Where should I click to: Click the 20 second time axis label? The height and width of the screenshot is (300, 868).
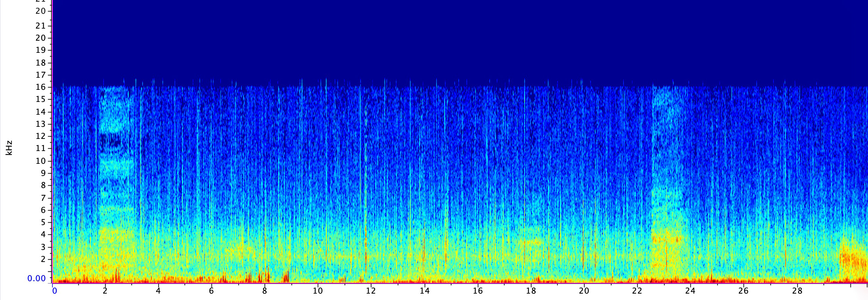point(583,291)
